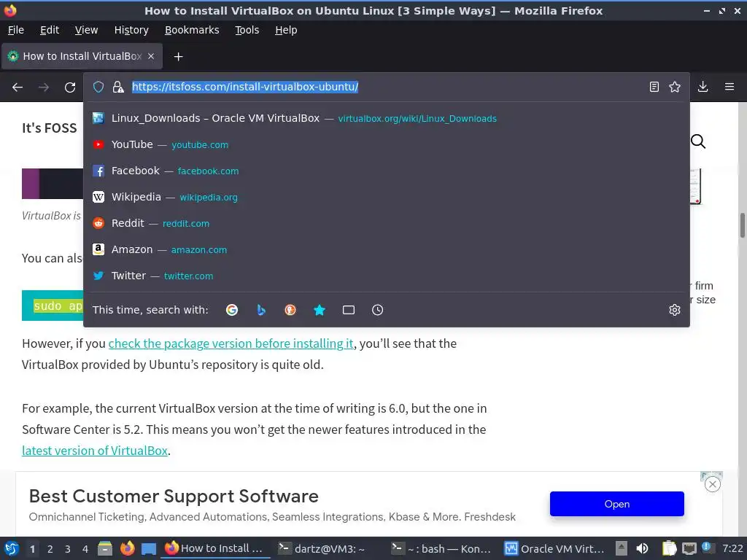This screenshot has width=747, height=560.
Task: Click the page's vertical scrollbar thumb
Action: (742, 226)
